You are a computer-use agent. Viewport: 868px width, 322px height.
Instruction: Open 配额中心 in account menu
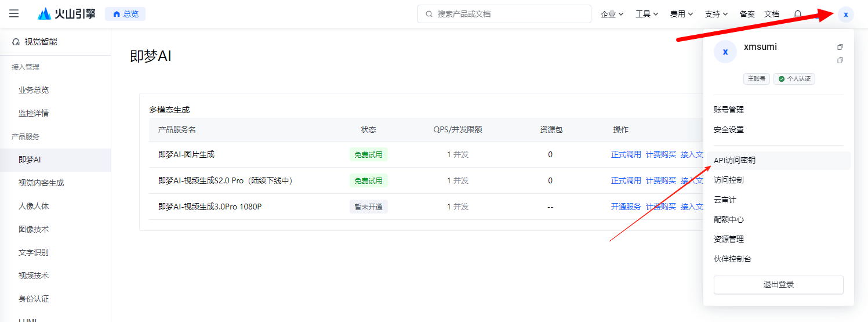(x=729, y=219)
